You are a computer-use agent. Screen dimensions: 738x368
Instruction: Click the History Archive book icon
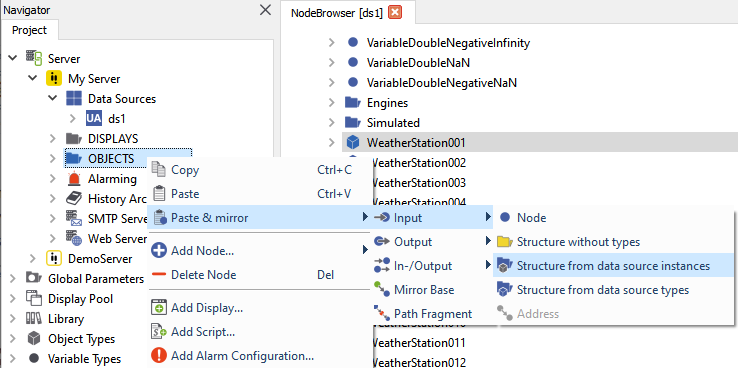pyautogui.click(x=74, y=199)
